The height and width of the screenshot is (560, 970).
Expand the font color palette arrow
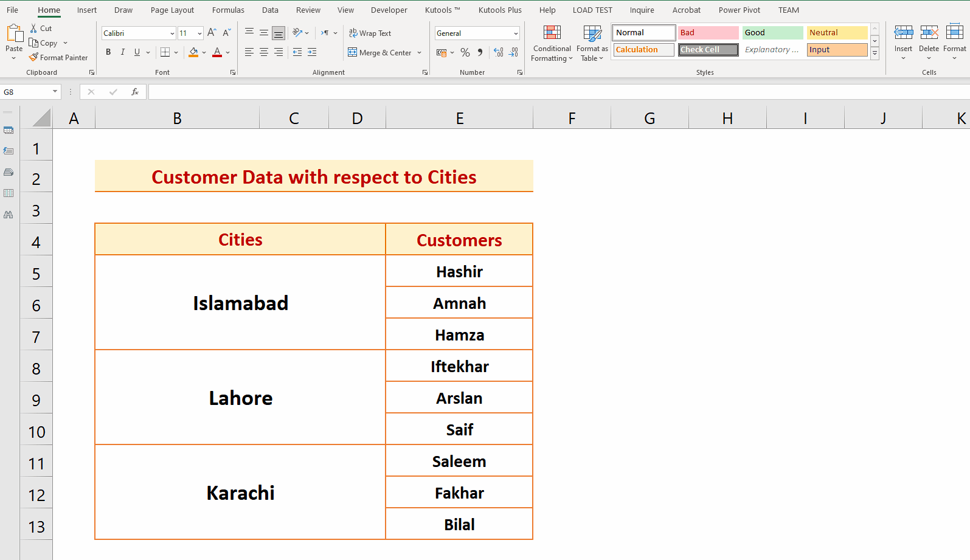pos(227,52)
